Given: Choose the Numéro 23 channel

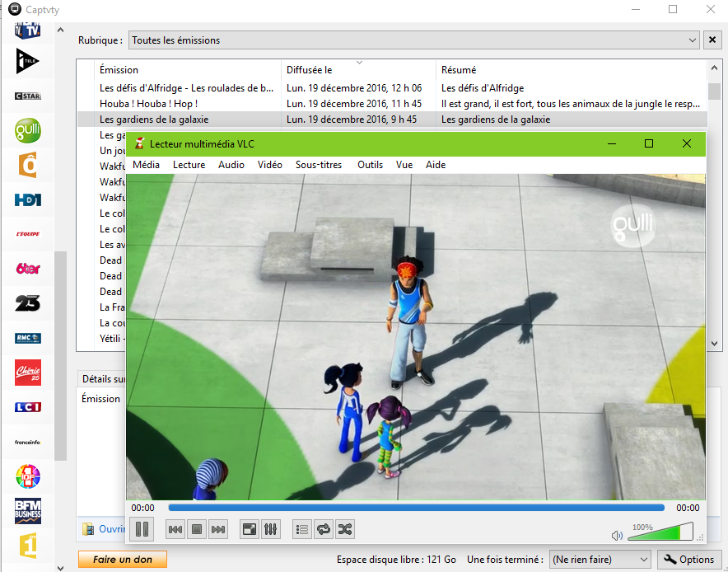Looking at the screenshot, I should click(x=28, y=303).
